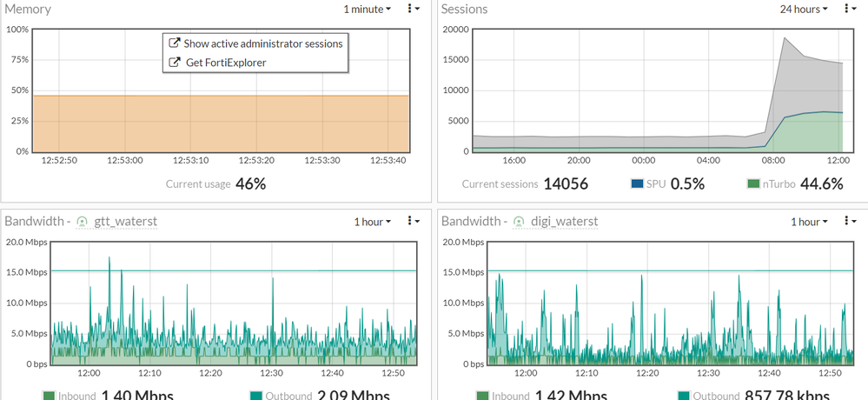This screenshot has height=400, width=868.
Task: Click the gtt_waterst interface icon
Action: tap(82, 222)
